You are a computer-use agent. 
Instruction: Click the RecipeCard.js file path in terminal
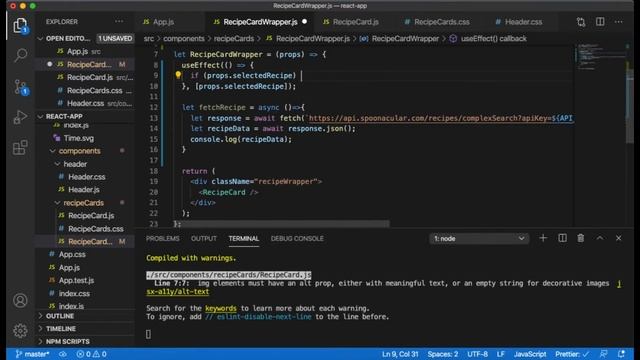click(229, 275)
